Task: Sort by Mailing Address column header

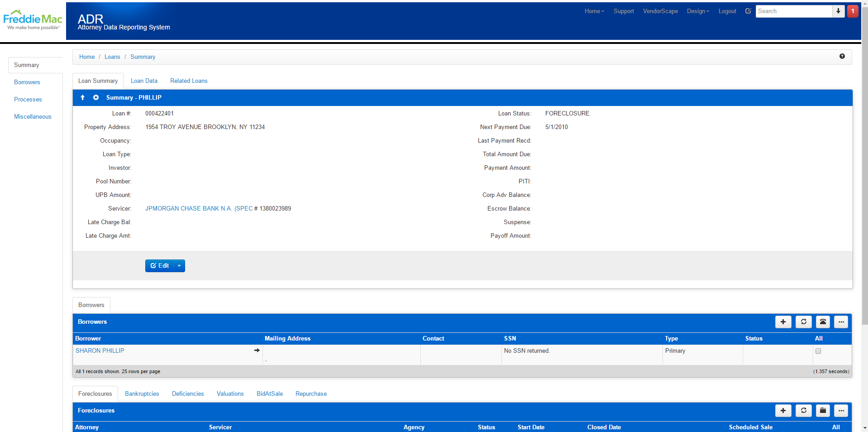Action: [x=287, y=339]
